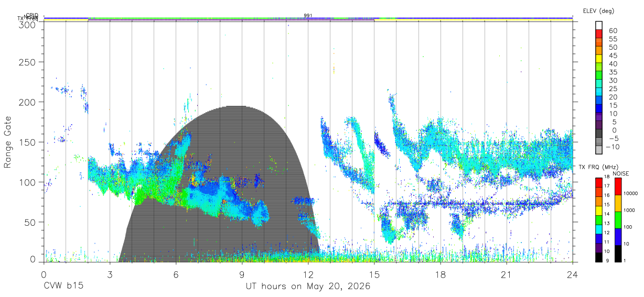Click the '60' value in ELEV legend

pyautogui.click(x=613, y=30)
